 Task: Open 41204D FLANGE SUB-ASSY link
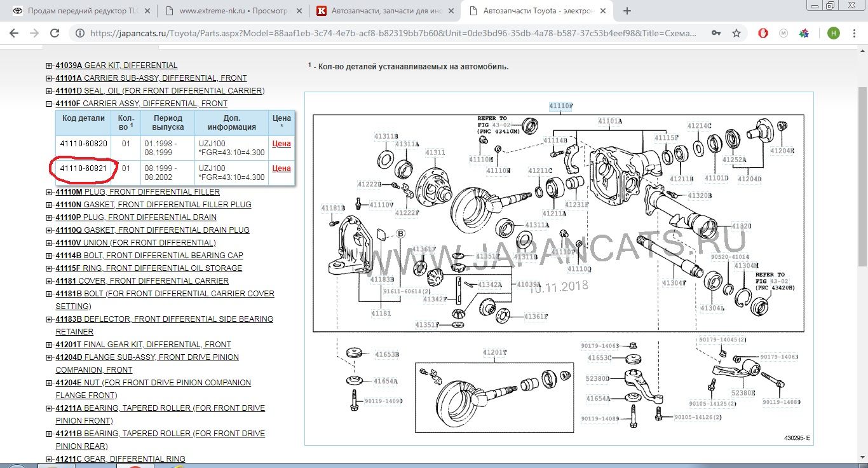click(147, 363)
